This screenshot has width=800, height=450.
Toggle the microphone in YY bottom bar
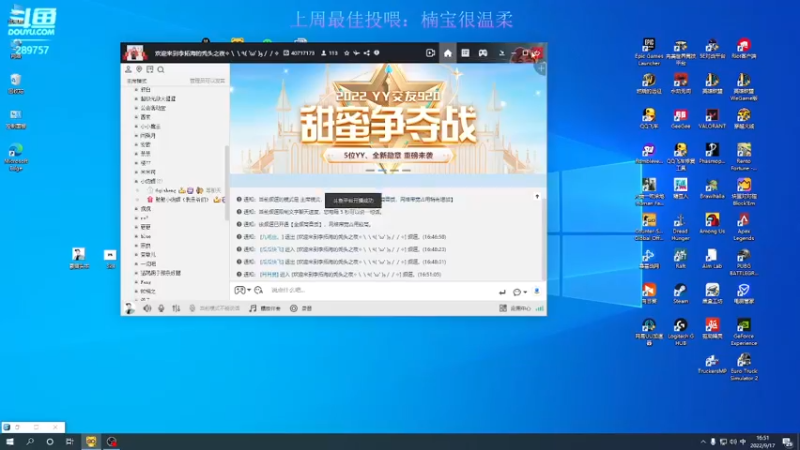pyautogui.click(x=161, y=308)
